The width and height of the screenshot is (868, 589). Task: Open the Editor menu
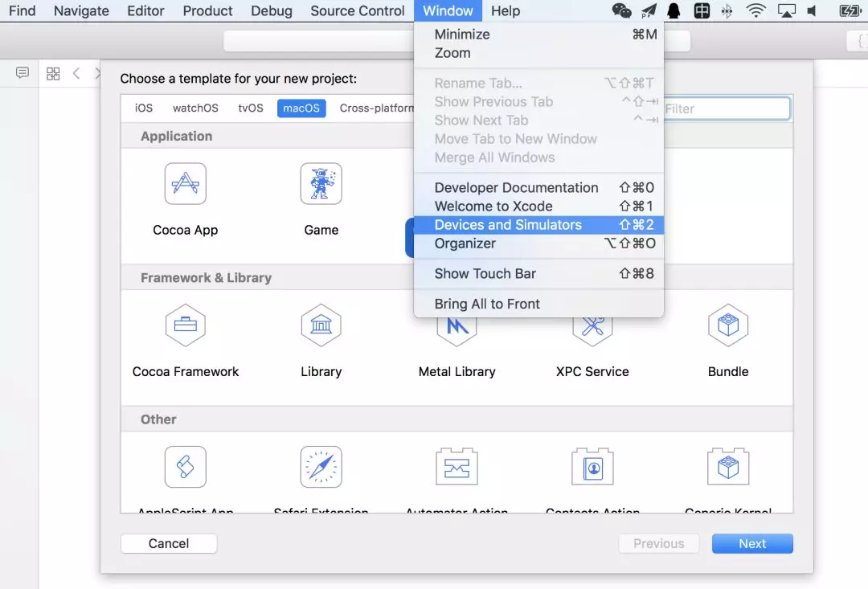pyautogui.click(x=145, y=10)
